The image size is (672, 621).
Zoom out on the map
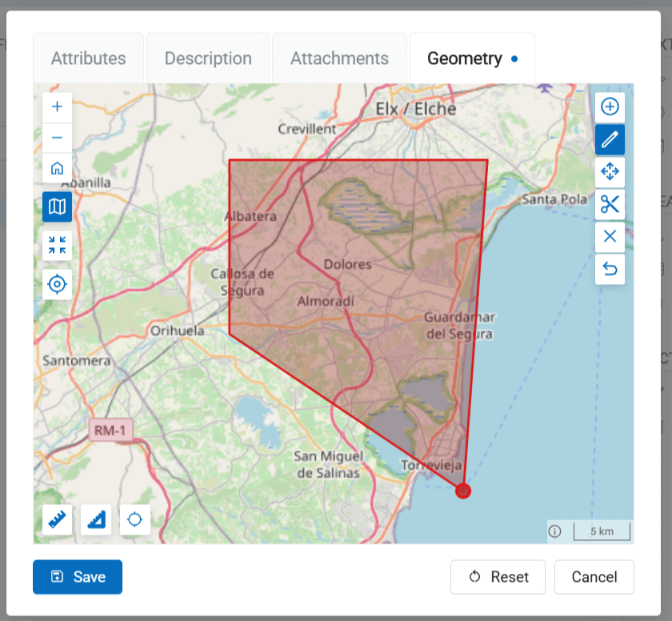coord(57,138)
